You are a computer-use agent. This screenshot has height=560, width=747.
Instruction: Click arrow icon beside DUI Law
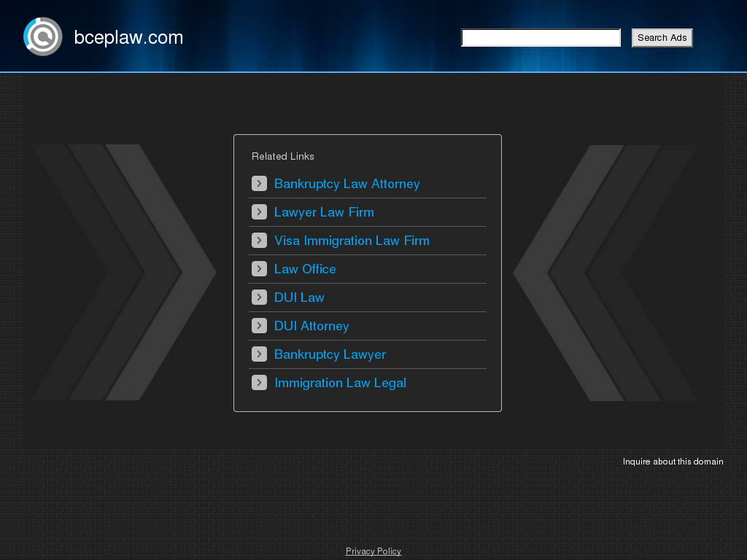tap(259, 297)
